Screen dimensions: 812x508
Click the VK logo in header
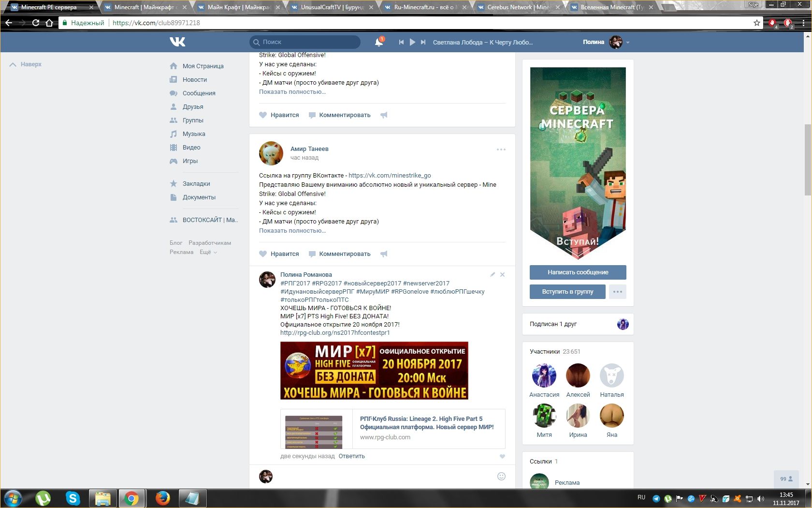pyautogui.click(x=177, y=42)
